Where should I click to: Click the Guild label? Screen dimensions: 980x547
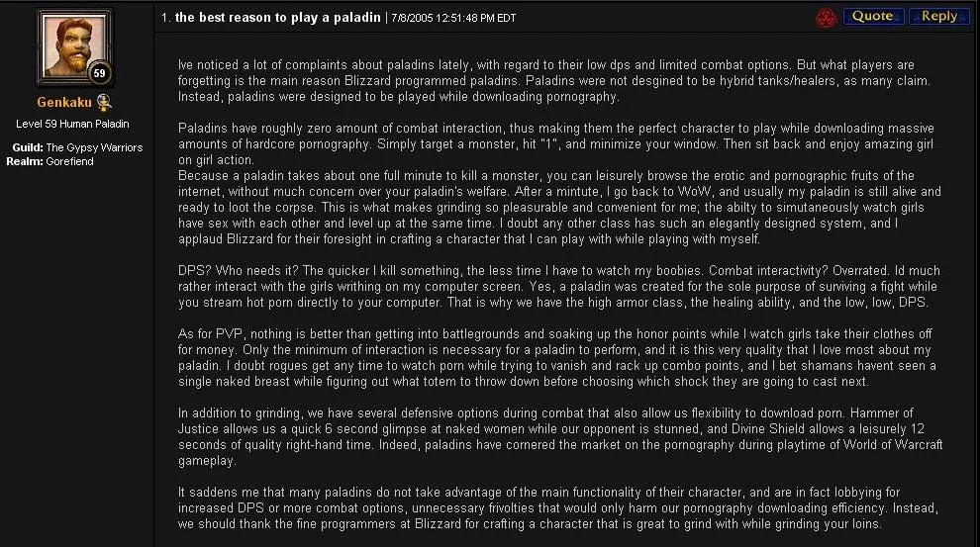point(28,147)
